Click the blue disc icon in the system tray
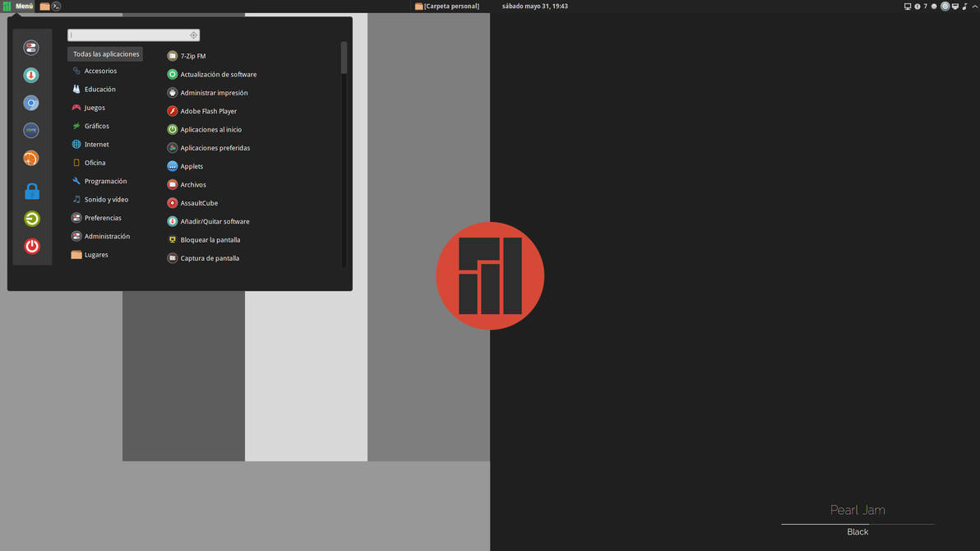The width and height of the screenshot is (980, 551). point(945,7)
